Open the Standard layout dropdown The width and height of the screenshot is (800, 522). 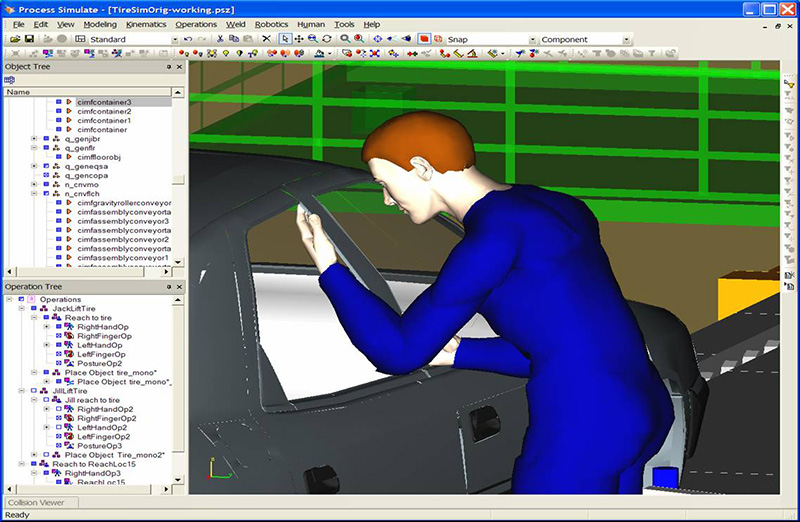(x=174, y=40)
